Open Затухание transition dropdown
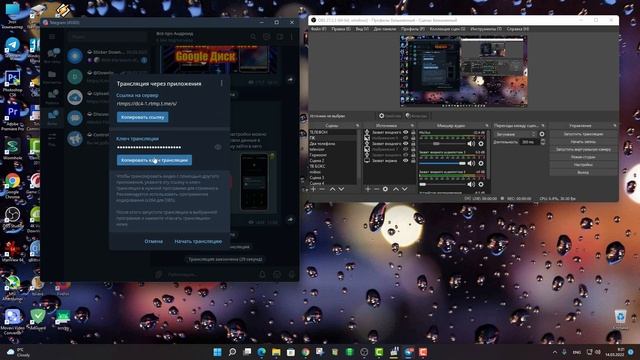The height and width of the screenshot is (360, 640). (x=516, y=134)
